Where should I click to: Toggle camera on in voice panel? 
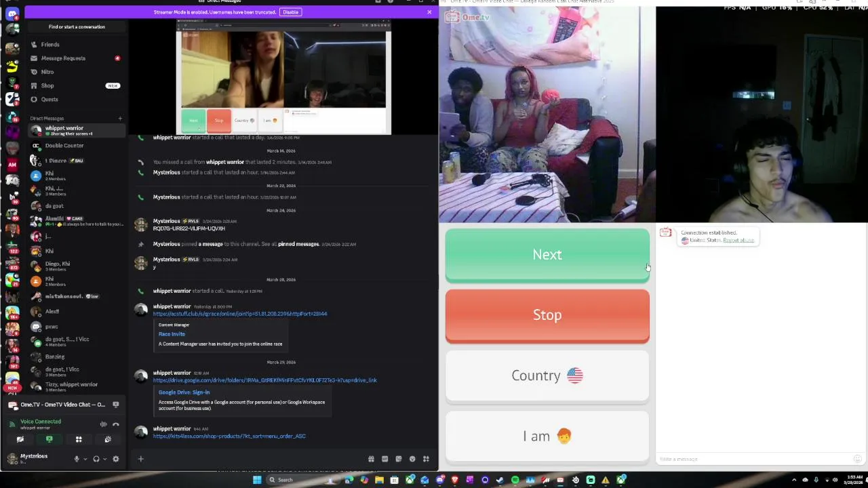[20, 439]
